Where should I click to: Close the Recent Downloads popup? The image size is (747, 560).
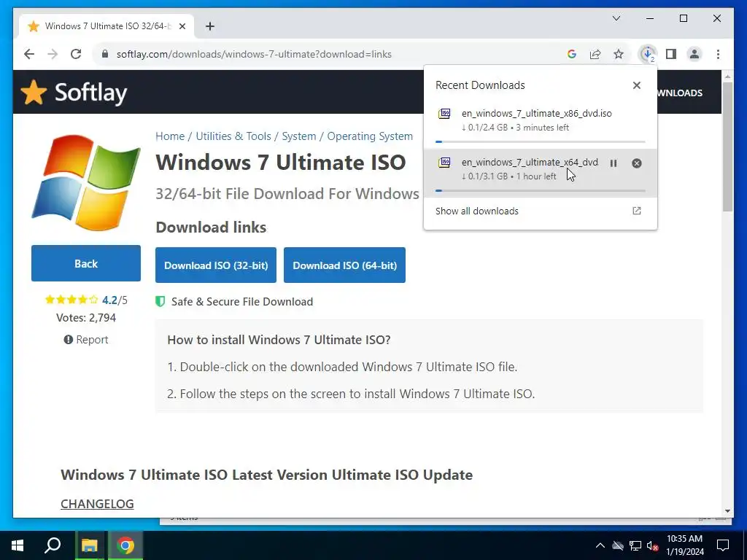tap(636, 85)
